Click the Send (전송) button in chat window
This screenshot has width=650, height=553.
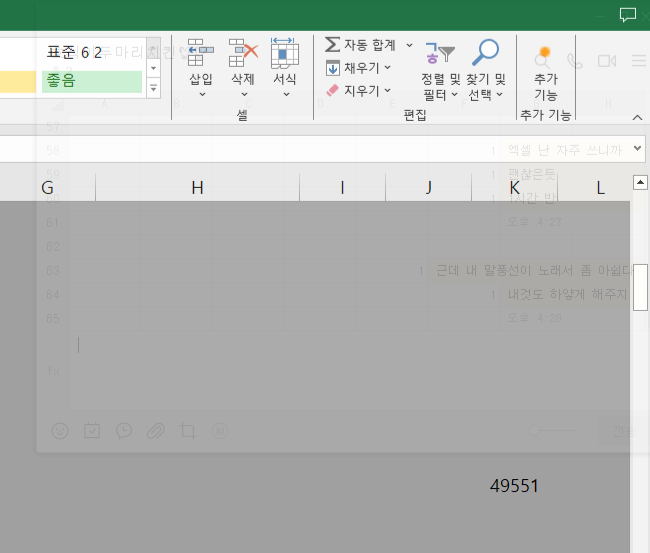623,431
